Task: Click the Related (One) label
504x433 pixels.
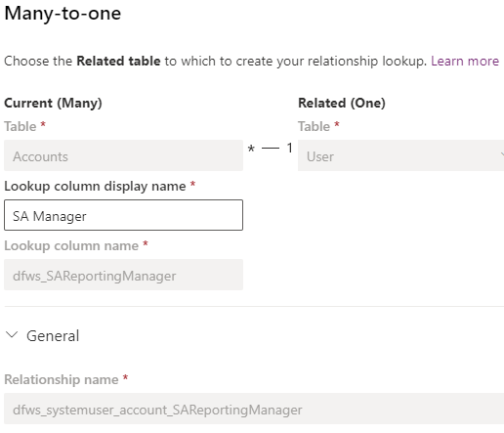Action: pyautogui.click(x=342, y=103)
